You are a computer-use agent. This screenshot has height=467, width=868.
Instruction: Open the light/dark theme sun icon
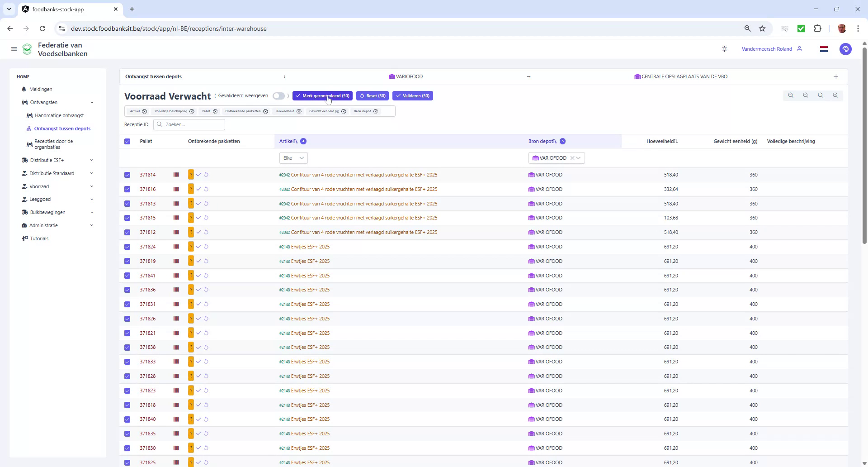(x=724, y=49)
